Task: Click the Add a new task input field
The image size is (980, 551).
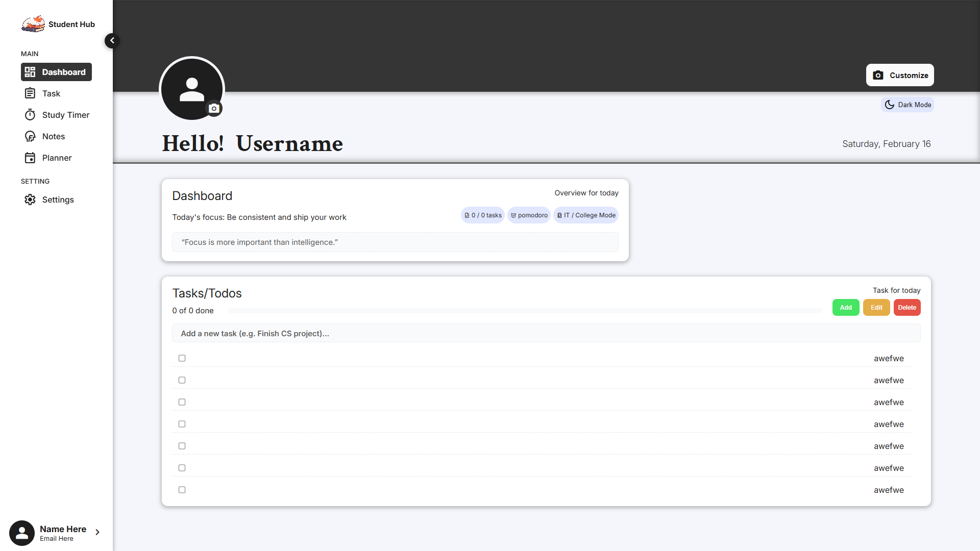Action: click(546, 333)
